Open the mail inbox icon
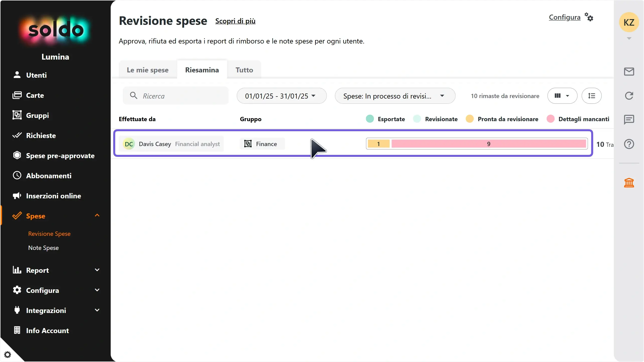The image size is (644, 362). pos(629,72)
